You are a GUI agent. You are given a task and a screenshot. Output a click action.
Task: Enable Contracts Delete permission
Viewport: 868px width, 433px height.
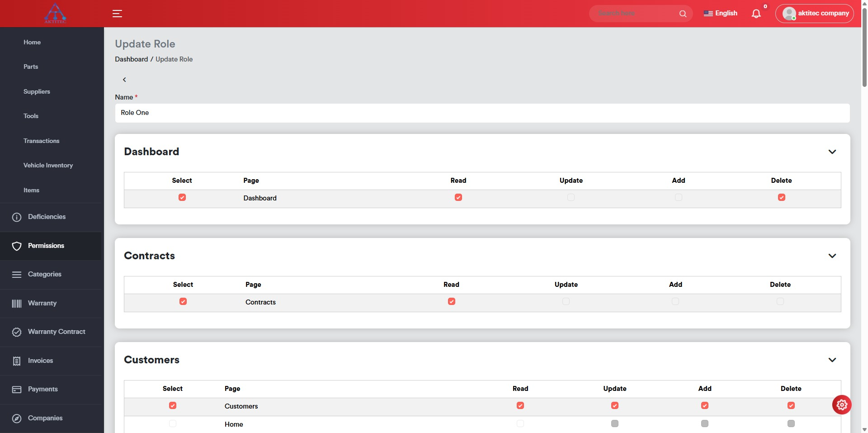[780, 301]
